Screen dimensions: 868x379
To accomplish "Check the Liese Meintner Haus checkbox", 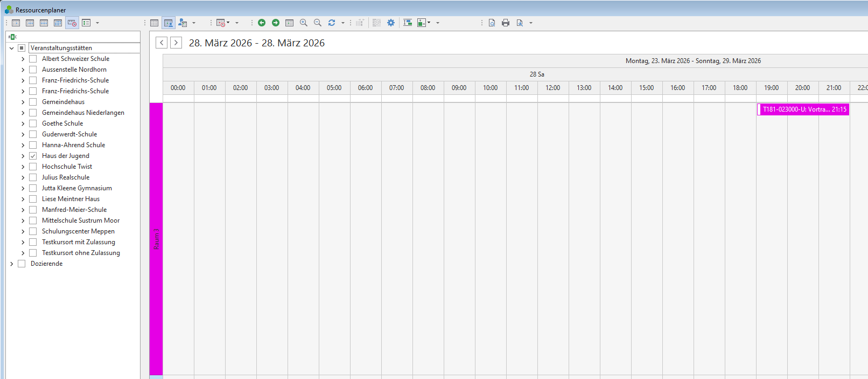I will 33,199.
